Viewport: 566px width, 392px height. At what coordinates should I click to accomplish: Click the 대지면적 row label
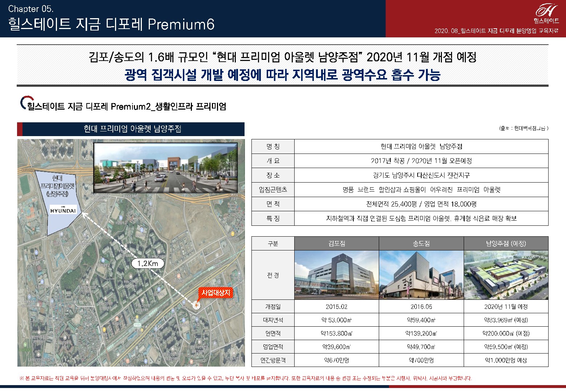(x=273, y=320)
